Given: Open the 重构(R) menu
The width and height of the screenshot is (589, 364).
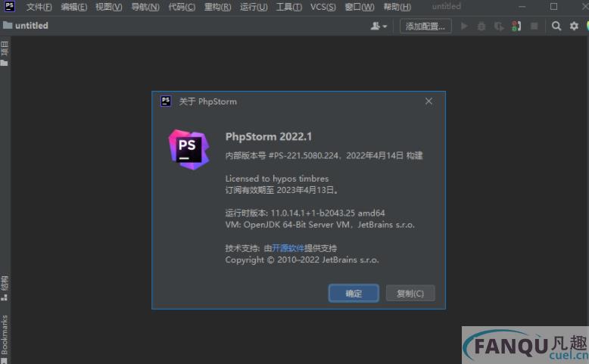Looking at the screenshot, I should click(x=217, y=7).
